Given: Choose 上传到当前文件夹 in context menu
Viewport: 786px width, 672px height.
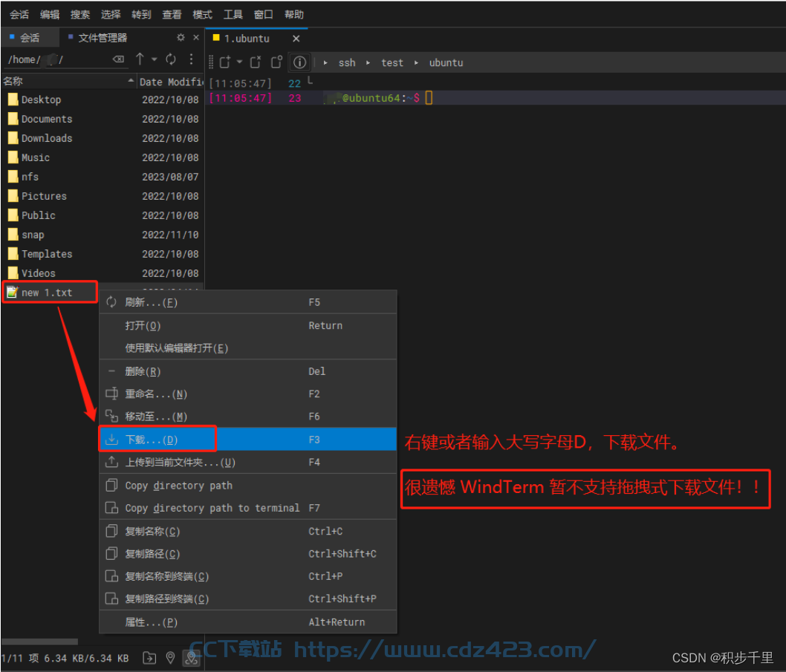Looking at the screenshot, I should point(248,462).
